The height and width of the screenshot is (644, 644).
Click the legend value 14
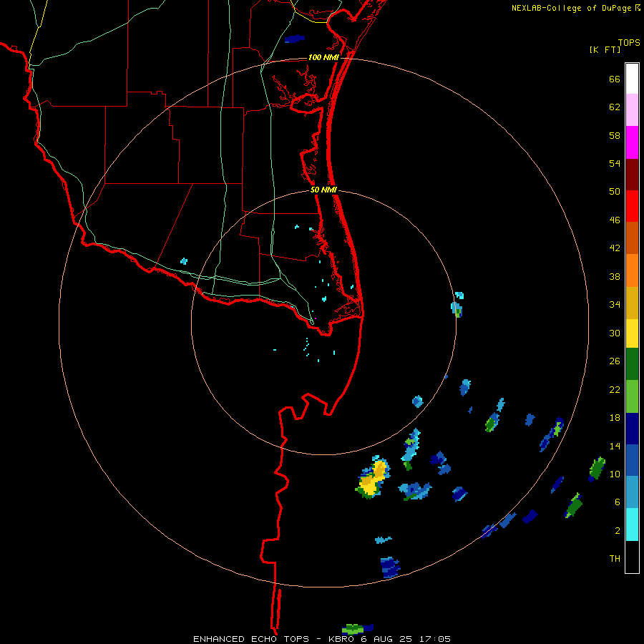[x=615, y=446]
